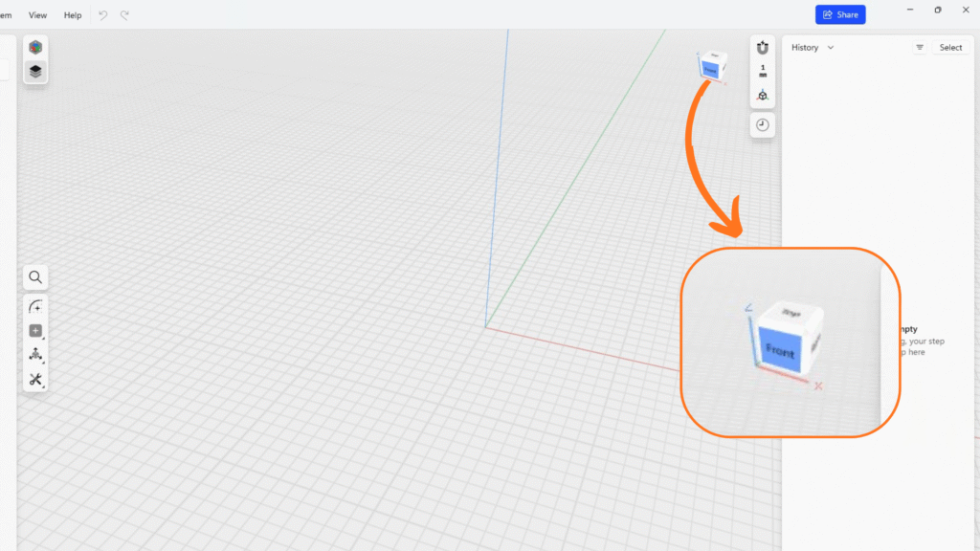Select the transform tool icon
Screen dimensions: 980x551
coord(35,355)
